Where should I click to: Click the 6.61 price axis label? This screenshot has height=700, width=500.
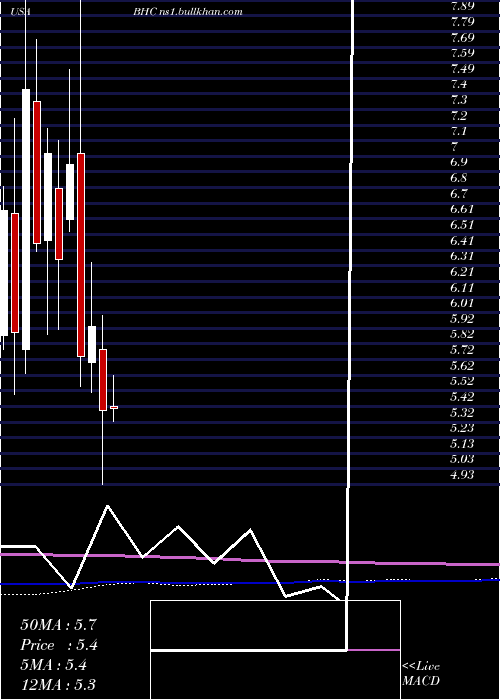pos(462,209)
